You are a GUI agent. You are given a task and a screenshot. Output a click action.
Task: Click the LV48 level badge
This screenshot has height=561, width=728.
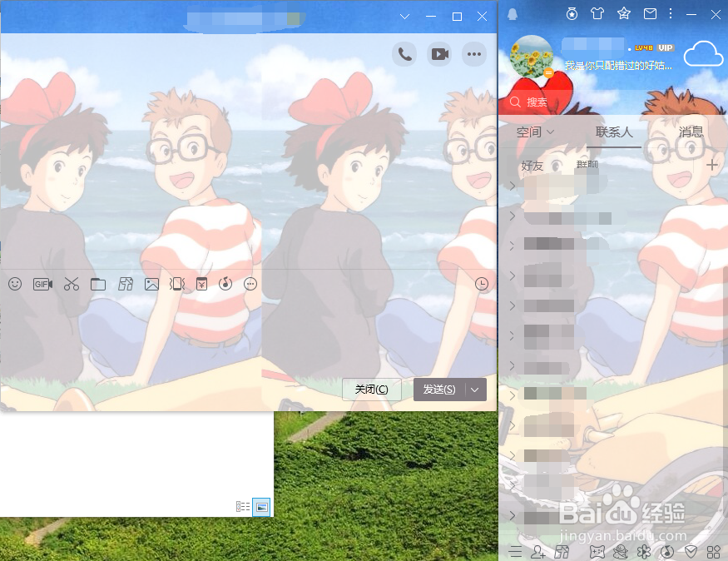click(643, 47)
